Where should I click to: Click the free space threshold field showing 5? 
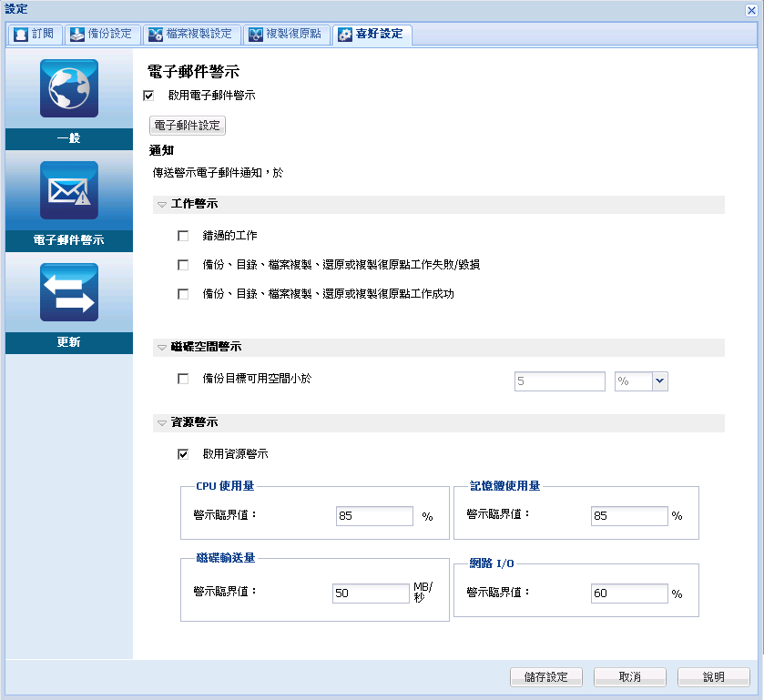pos(560,380)
